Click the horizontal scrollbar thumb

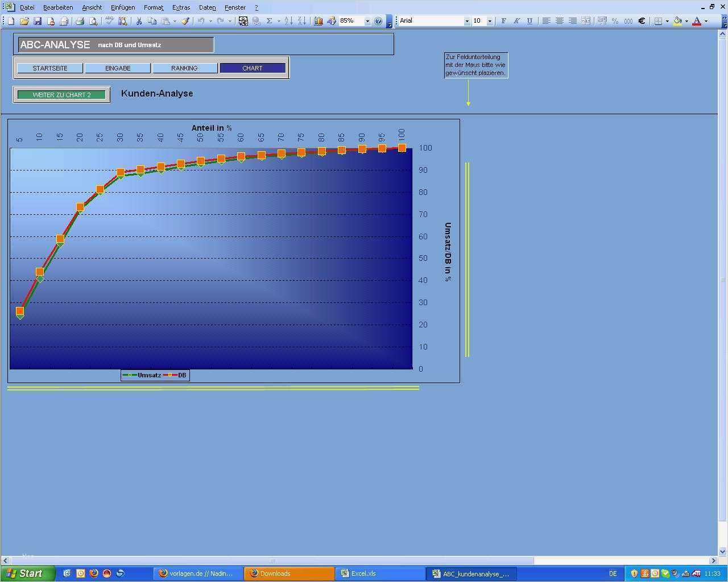pyautogui.click(x=271, y=561)
